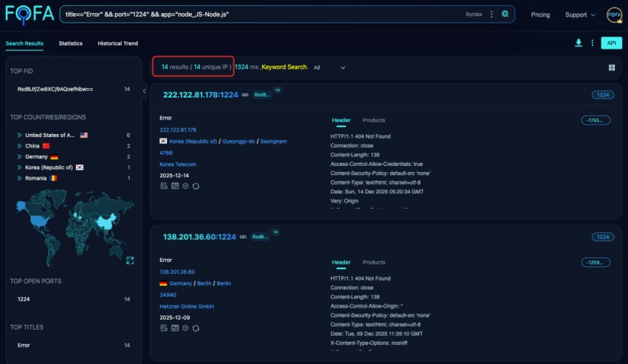Click the API button
Viewport: 628px width, 364px height.
(611, 43)
